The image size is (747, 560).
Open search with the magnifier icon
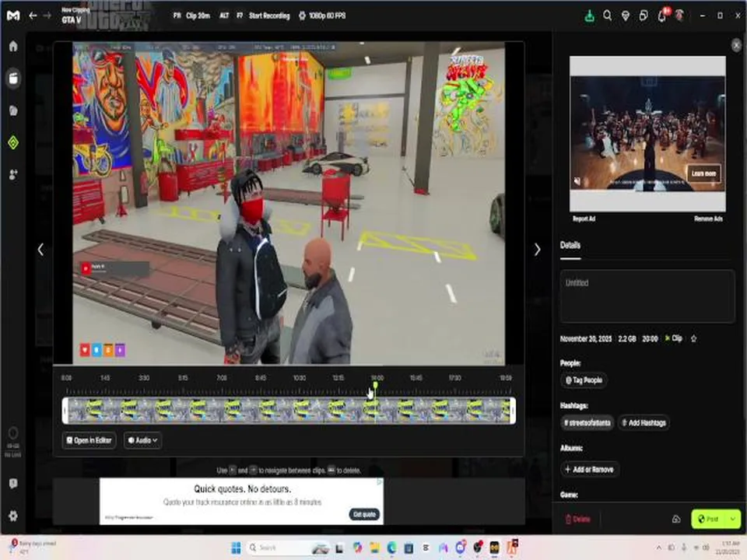[x=608, y=16]
